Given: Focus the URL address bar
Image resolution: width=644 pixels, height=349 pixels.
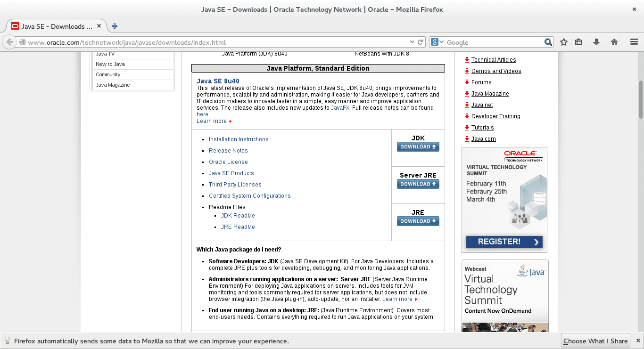Looking at the screenshot, I should coord(217,42).
